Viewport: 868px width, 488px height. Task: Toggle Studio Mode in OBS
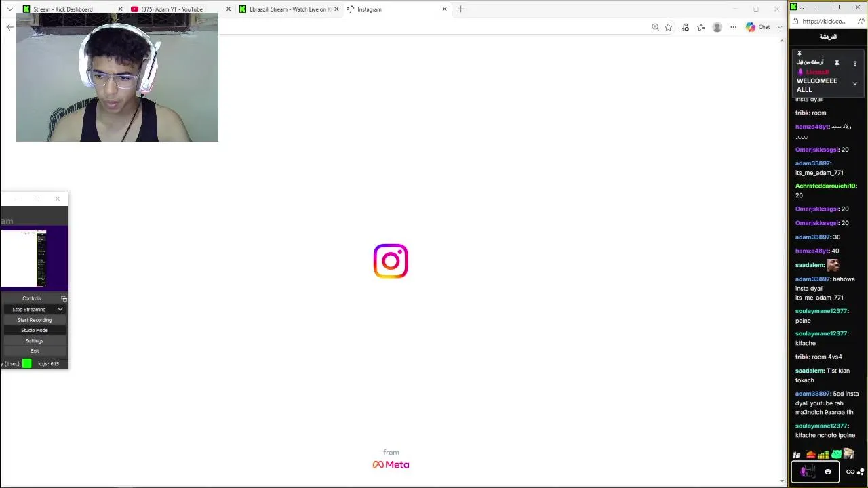[x=34, y=330]
